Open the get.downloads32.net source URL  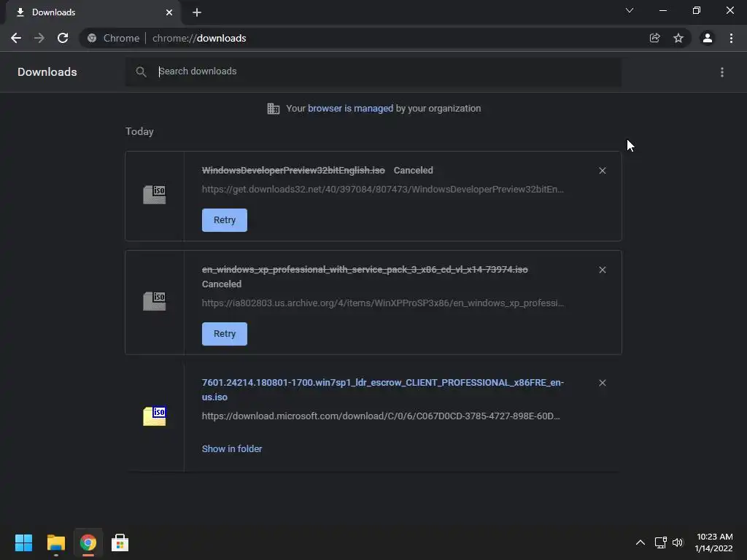(x=382, y=190)
